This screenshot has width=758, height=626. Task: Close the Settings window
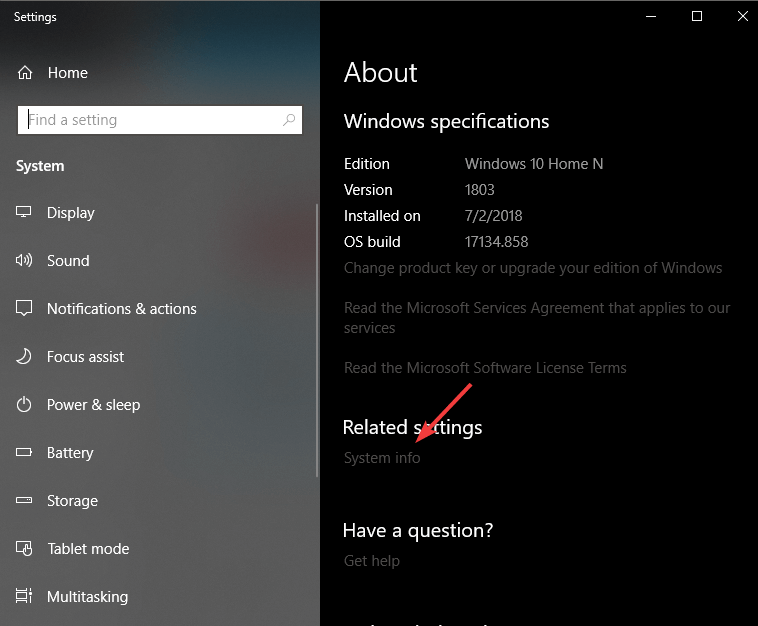[743, 16]
